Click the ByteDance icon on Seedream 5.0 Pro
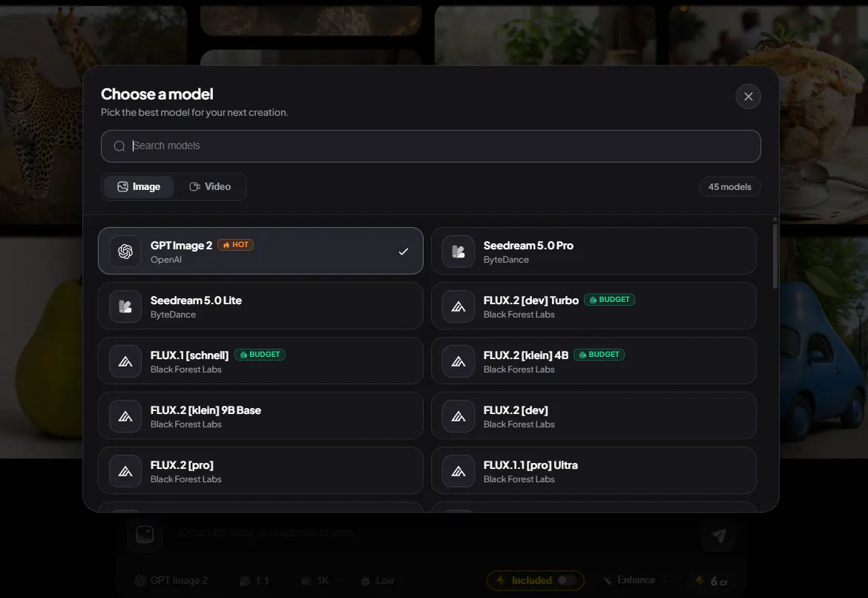The image size is (868, 598). click(458, 252)
